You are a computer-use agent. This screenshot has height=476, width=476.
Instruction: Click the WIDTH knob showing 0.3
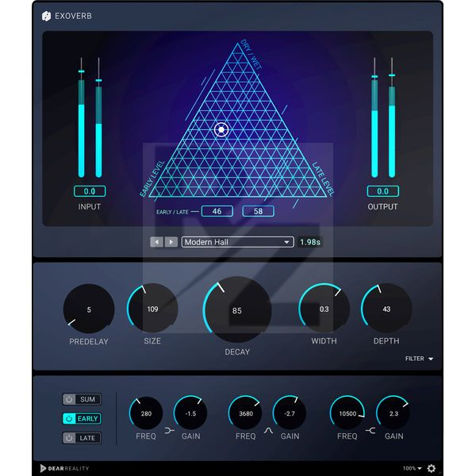pyautogui.click(x=324, y=308)
